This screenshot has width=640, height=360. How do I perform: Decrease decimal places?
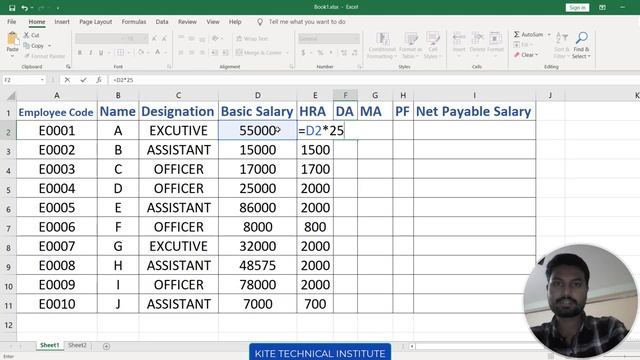click(x=354, y=53)
